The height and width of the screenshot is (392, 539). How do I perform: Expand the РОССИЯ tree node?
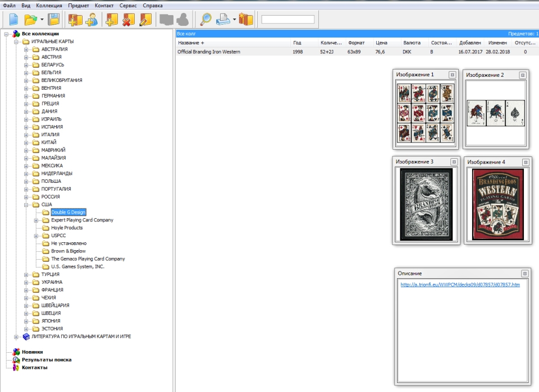26,197
